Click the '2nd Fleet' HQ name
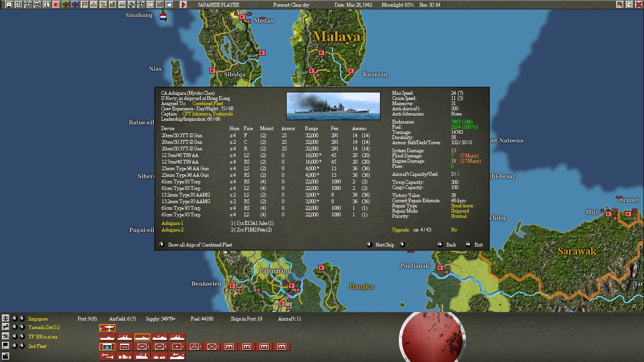The image size is (644, 362). point(37,346)
